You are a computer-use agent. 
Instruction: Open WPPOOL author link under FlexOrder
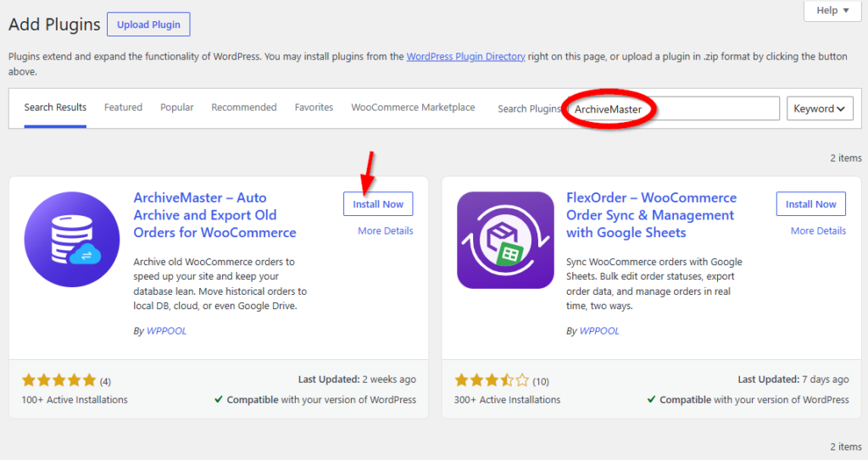click(599, 331)
